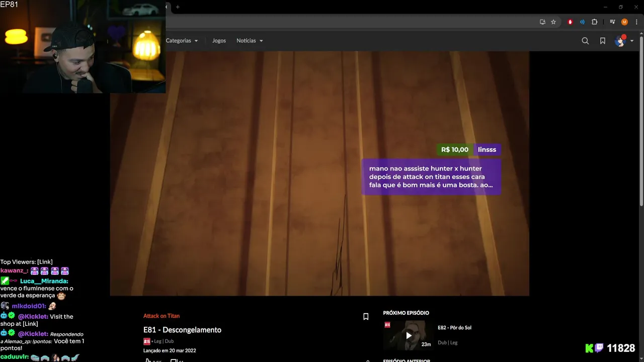Expand the Notícias dropdown
644x362 pixels.
250,41
